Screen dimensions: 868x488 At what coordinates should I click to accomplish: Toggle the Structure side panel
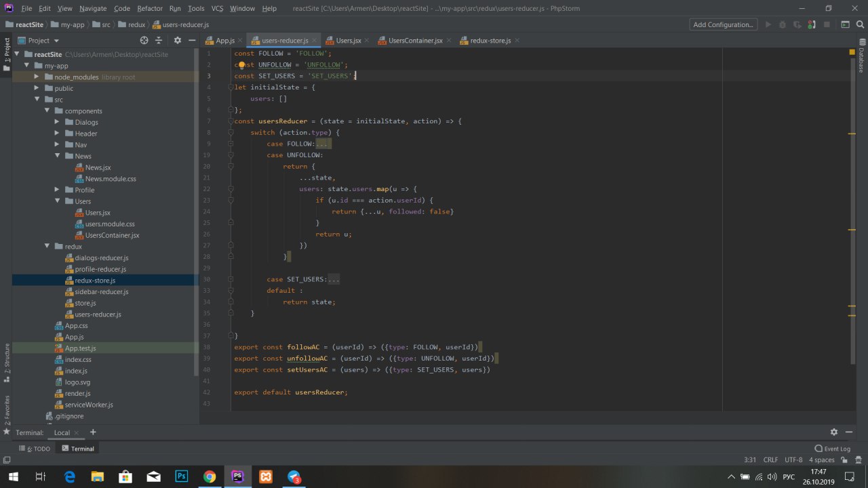click(x=7, y=359)
